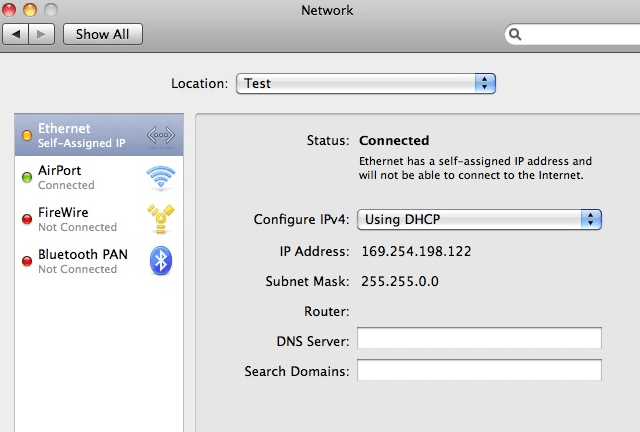Viewport: 640px width, 432px height.
Task: Open the Configure IPv4 dropdown
Action: coord(479,219)
